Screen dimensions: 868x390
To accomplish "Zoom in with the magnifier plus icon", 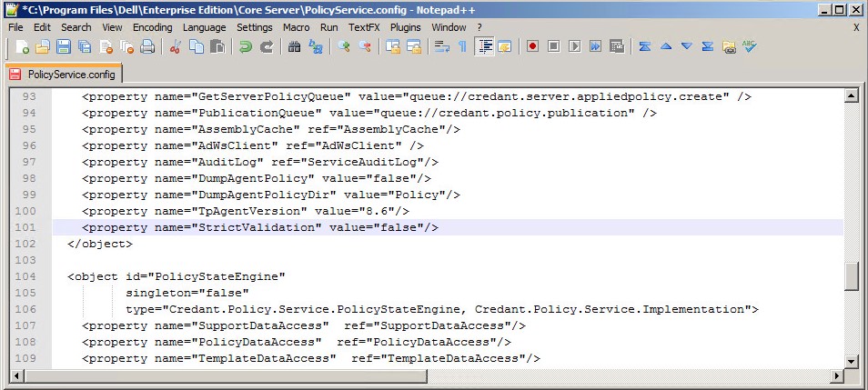I will tap(344, 47).
